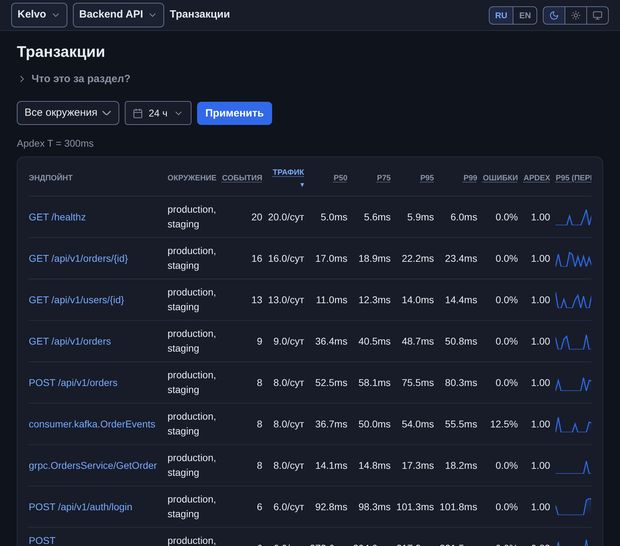
Task: Click the Применить button
Action: click(x=234, y=113)
